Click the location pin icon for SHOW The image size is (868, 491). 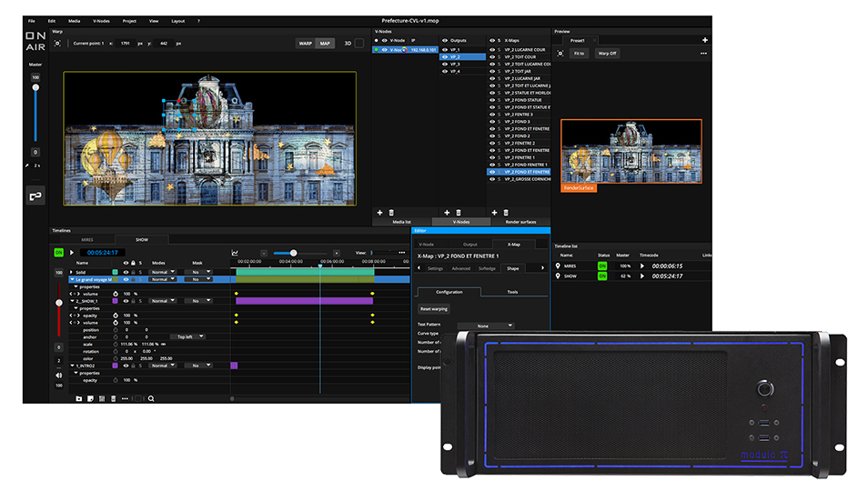558,276
